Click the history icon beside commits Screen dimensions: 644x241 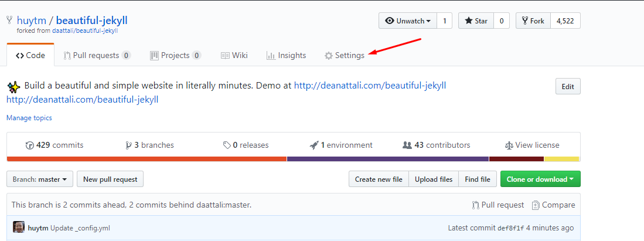coord(29,145)
